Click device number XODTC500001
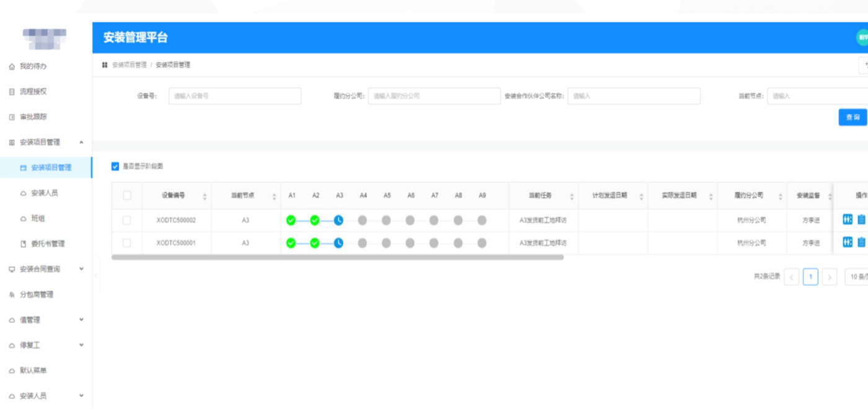Screen dimensions: 868x409 click(x=176, y=243)
